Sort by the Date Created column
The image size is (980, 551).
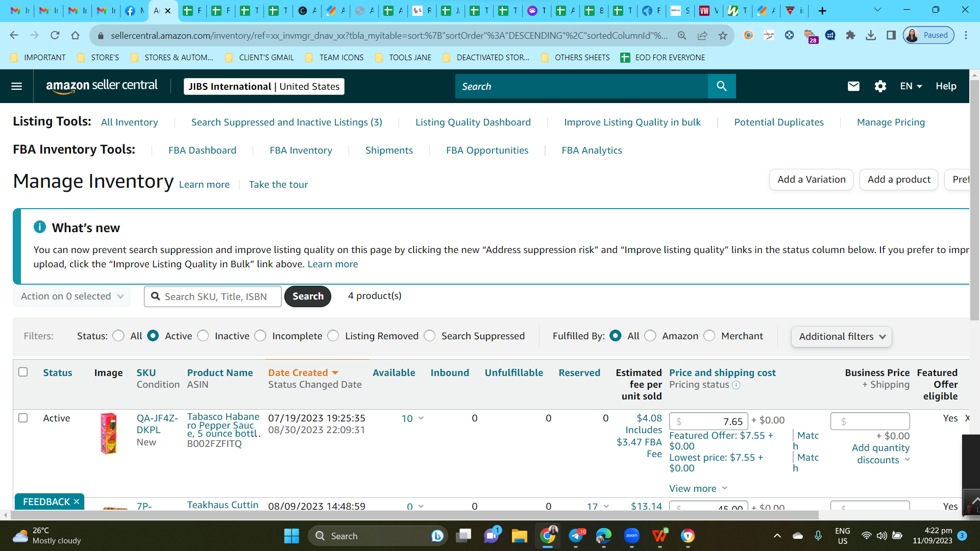(303, 372)
